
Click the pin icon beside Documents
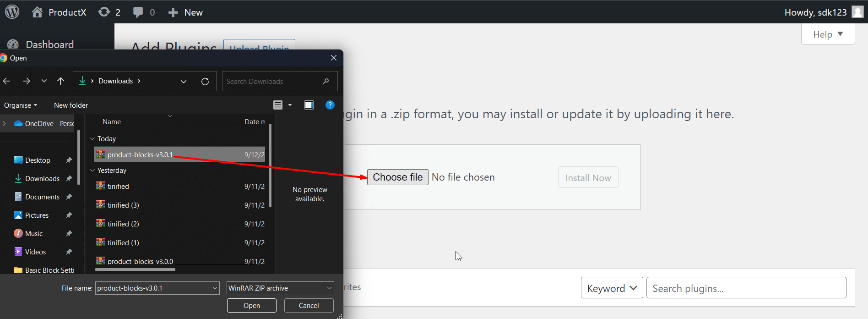69,197
